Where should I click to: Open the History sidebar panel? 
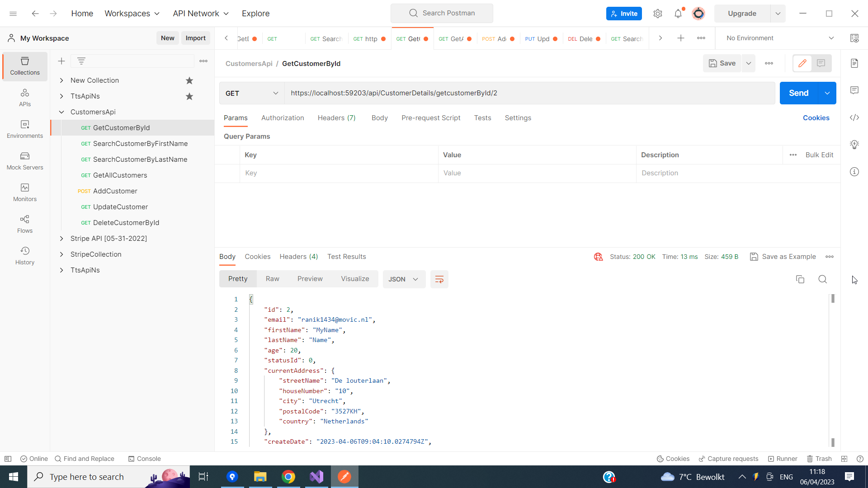click(25, 256)
